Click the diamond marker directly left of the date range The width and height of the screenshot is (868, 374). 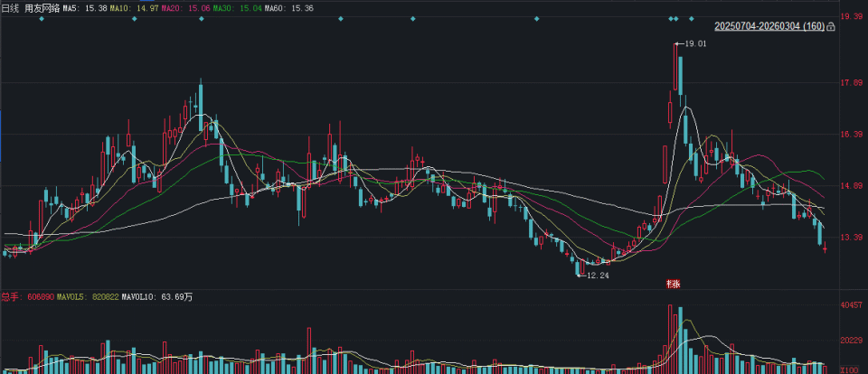point(692,19)
